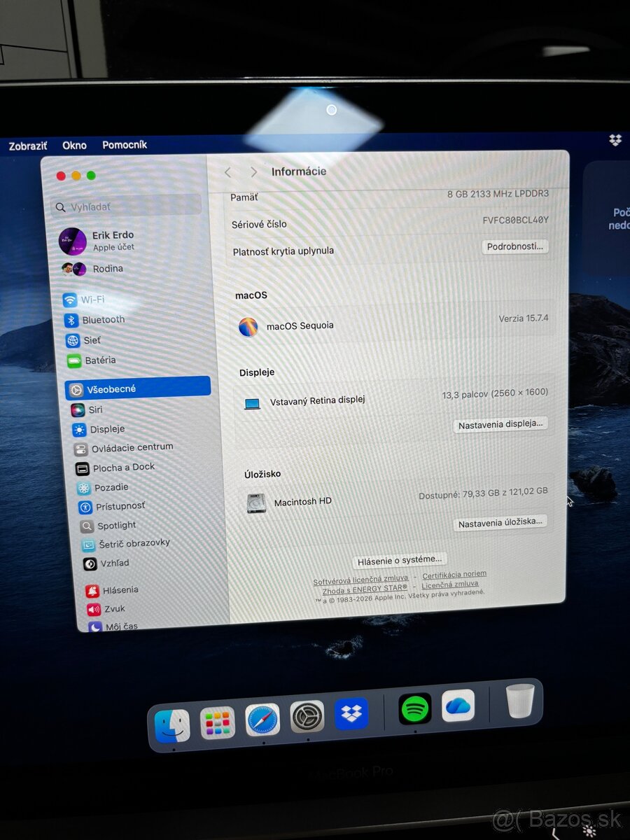
Task: Select the Erik Erdo Apple account entry
Action: pos(112,240)
